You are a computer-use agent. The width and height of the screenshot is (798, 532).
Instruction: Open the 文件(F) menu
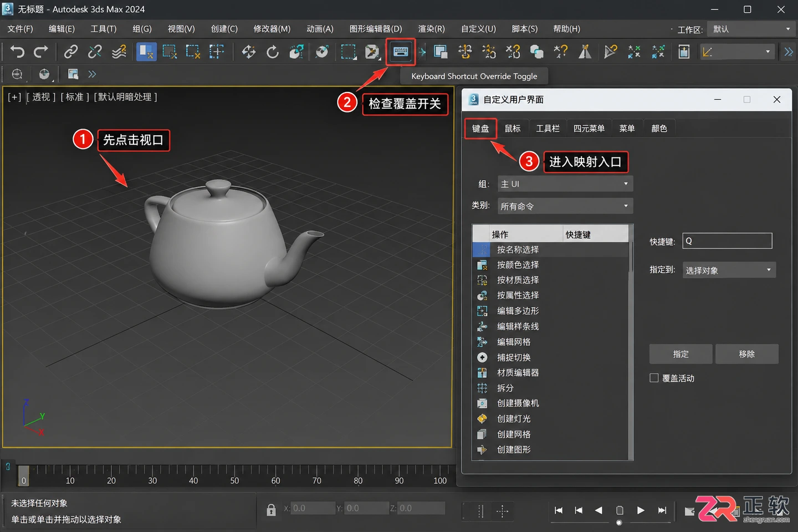(21, 29)
